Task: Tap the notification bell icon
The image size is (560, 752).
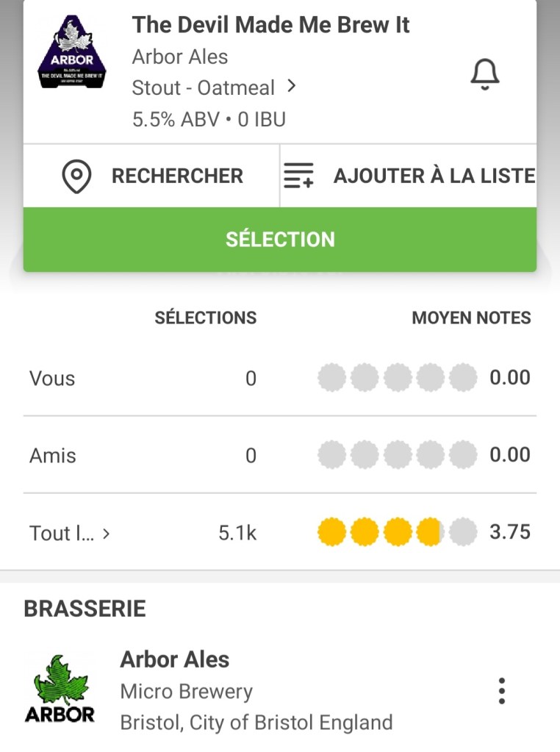Action: [484, 74]
